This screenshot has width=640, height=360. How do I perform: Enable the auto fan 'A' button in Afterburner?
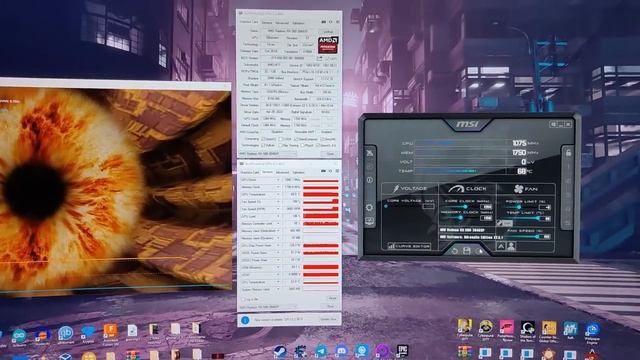click(501, 246)
